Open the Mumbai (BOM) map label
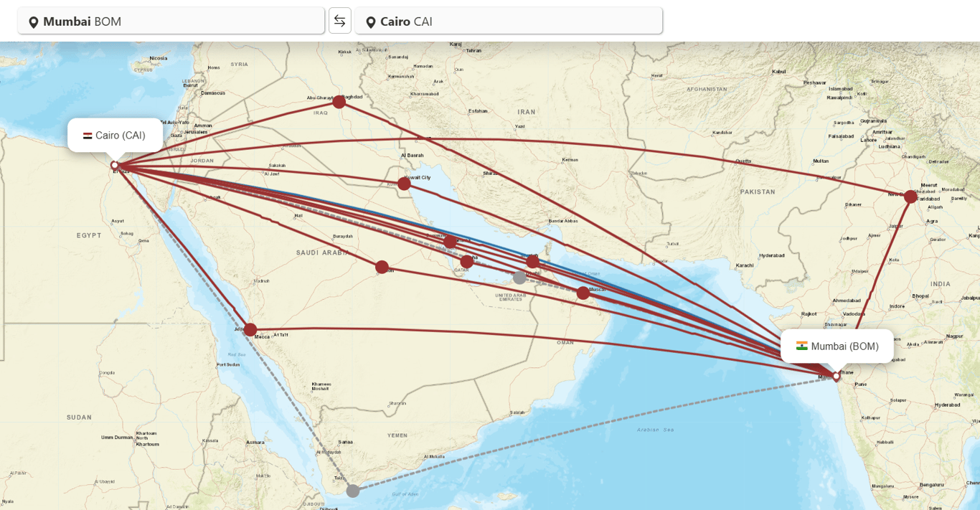The image size is (980, 510). tap(837, 346)
